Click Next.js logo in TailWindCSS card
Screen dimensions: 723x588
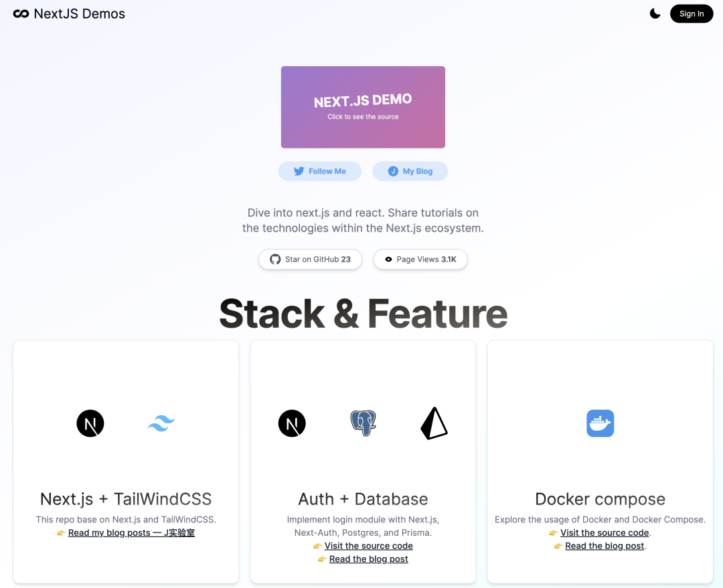[x=90, y=423]
